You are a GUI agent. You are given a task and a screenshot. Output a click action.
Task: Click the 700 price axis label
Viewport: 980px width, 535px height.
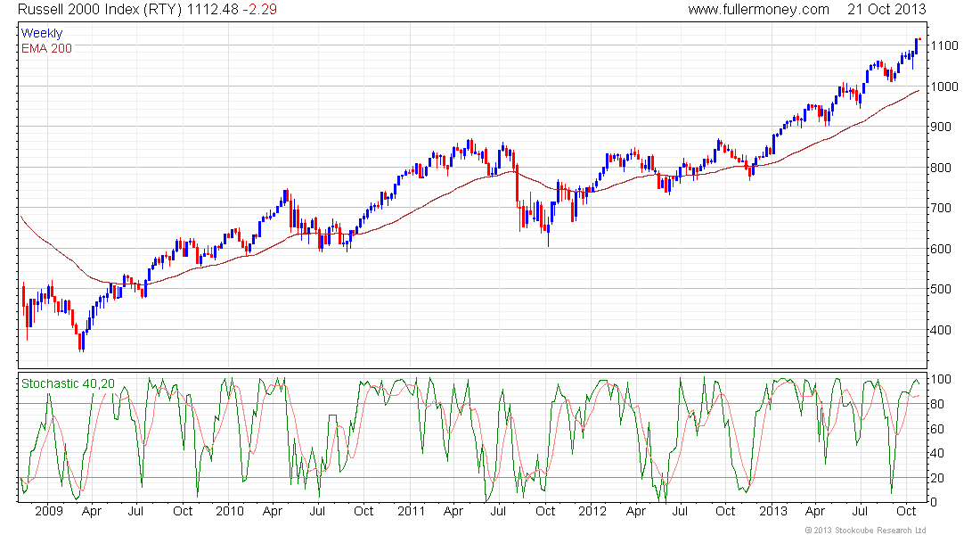point(942,208)
